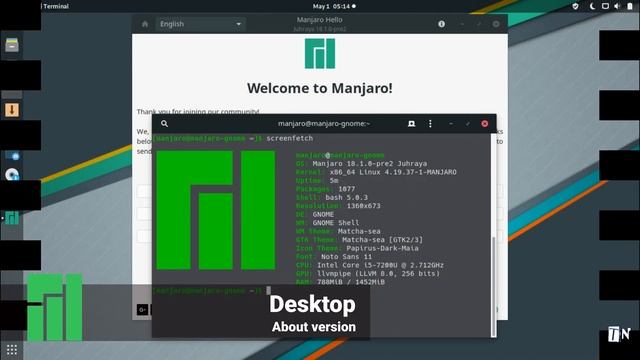This screenshot has height=360, width=640.
Task: Click the RAM value 788MiB / 1452MiB
Action: pyautogui.click(x=351, y=282)
